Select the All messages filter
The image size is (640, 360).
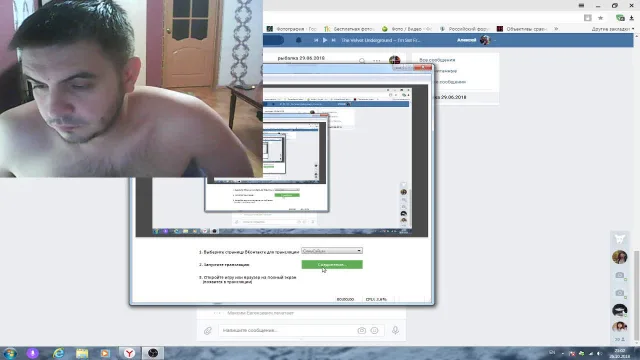pyautogui.click(x=437, y=60)
